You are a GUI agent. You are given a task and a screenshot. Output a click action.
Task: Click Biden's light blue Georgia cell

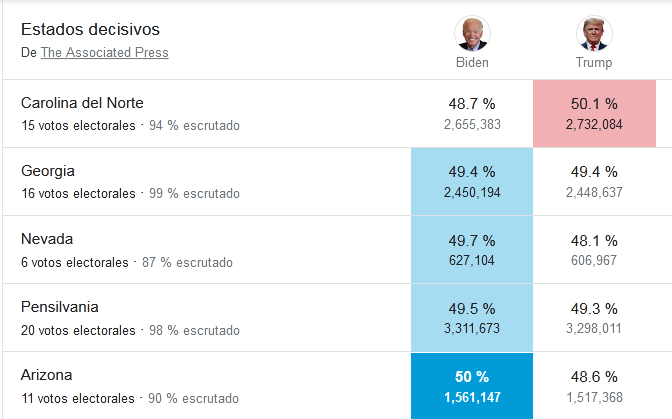[x=472, y=181]
